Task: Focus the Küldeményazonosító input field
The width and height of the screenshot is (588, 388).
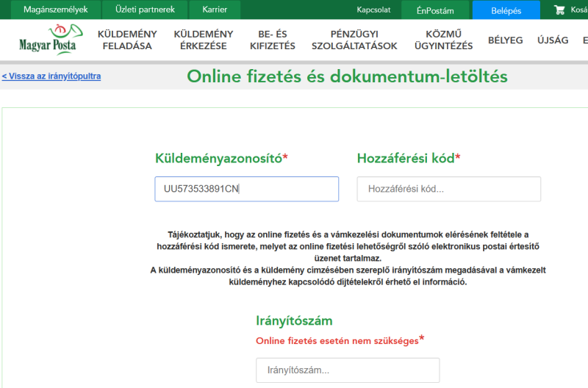Action: [247, 189]
